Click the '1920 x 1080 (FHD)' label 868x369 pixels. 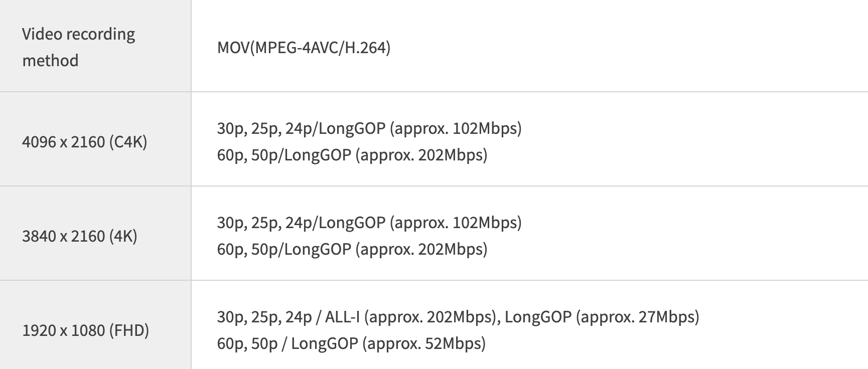(85, 330)
